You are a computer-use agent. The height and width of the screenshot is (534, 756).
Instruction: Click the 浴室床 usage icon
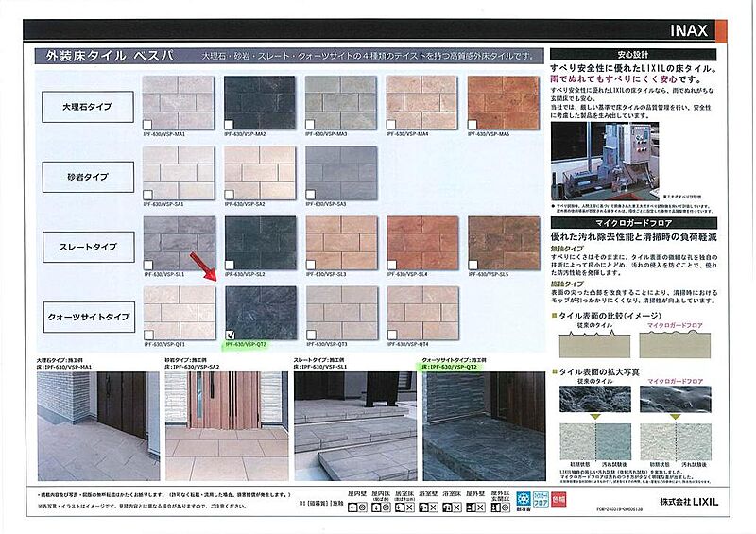pyautogui.click(x=452, y=507)
